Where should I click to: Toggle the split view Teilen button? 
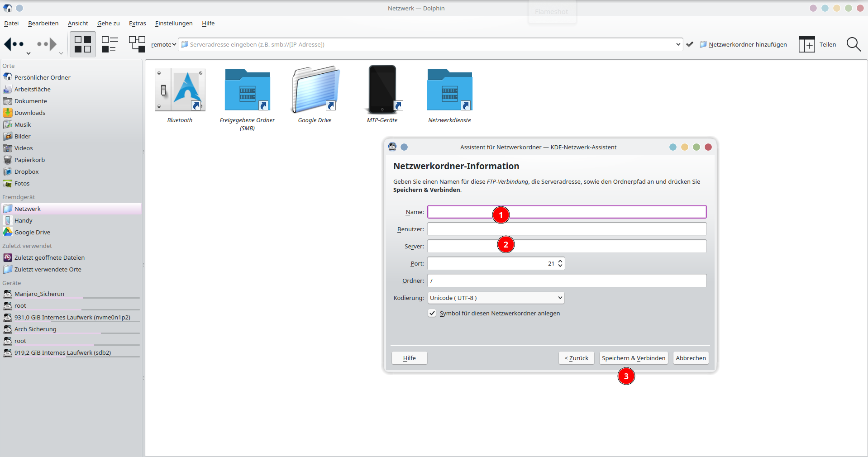point(817,44)
